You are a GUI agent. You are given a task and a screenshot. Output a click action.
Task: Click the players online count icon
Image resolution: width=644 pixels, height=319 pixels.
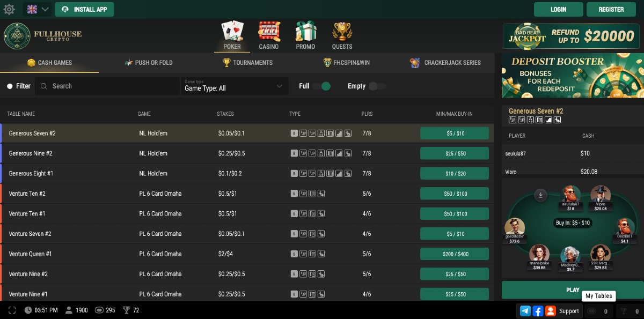69,310
